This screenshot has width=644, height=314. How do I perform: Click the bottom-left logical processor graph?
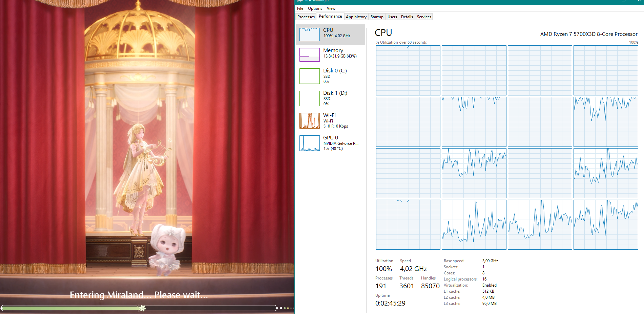click(x=408, y=225)
